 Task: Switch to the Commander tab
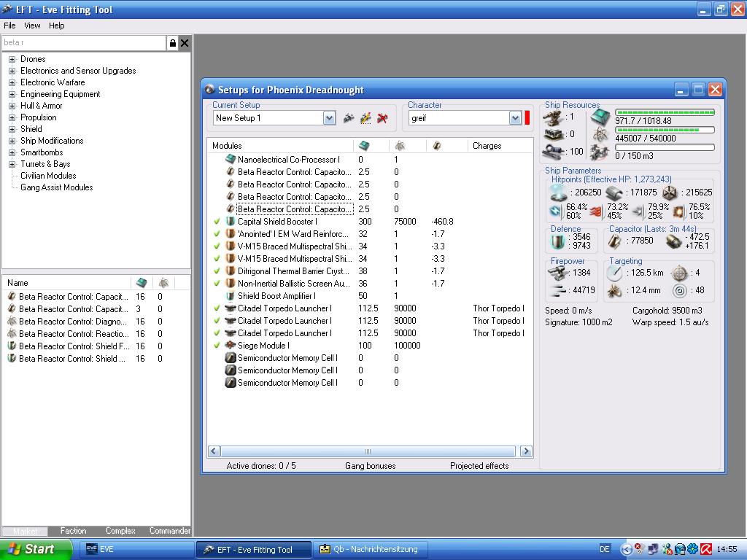tap(169, 531)
